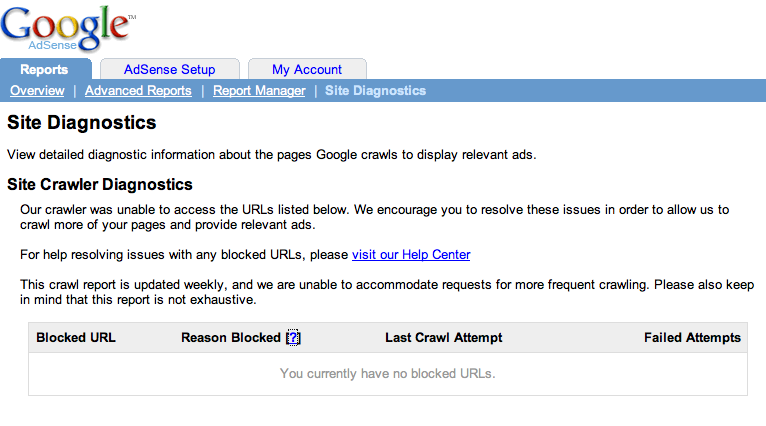
Task: Click the Failed Attempts column header
Action: point(692,338)
